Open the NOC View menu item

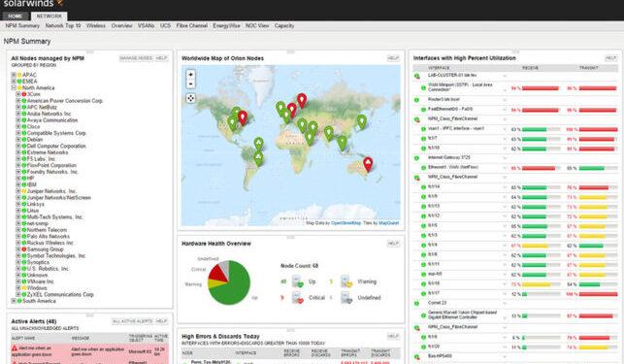[257, 26]
